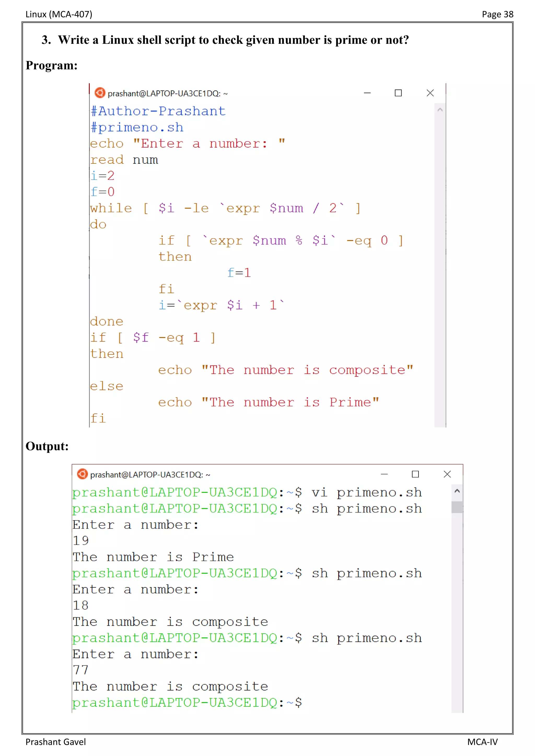Click the scrollbar thumb in the output terminal
This screenshot has width=535, height=756.
point(457,507)
